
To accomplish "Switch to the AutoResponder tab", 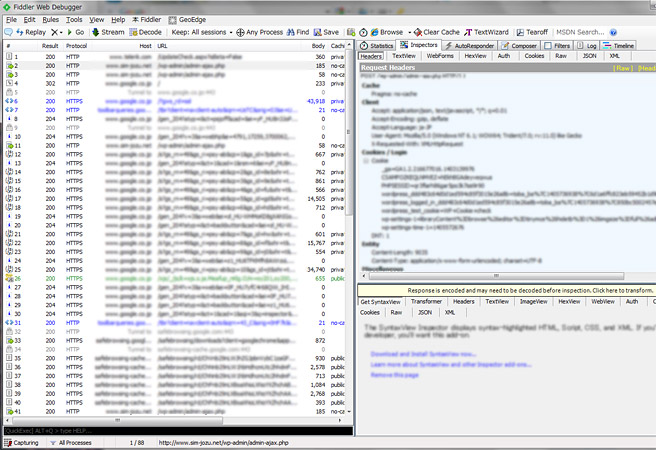I will (469, 46).
